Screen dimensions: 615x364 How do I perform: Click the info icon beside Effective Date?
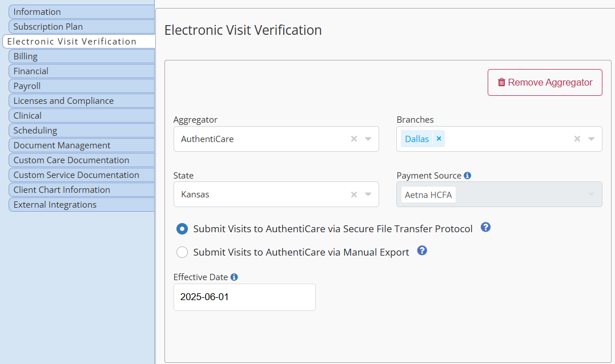pos(234,277)
